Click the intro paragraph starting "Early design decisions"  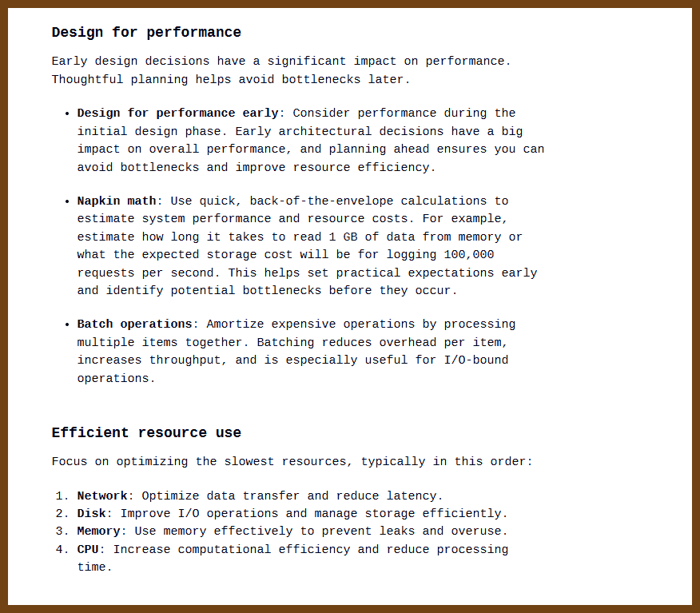(x=281, y=62)
